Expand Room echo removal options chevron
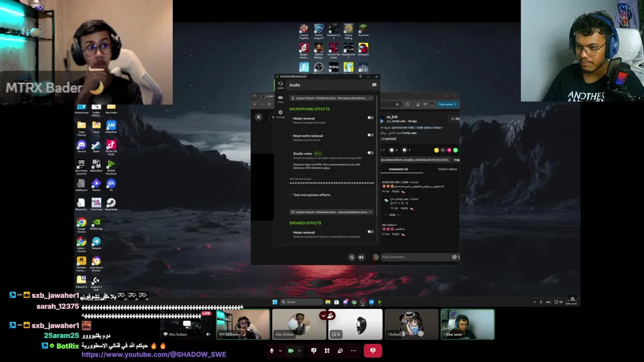 click(291, 136)
